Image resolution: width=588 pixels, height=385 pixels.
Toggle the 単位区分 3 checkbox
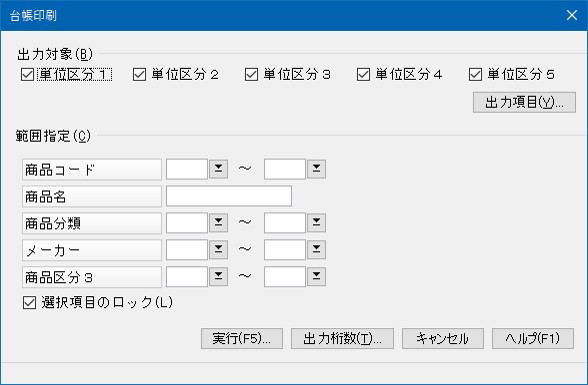point(251,74)
